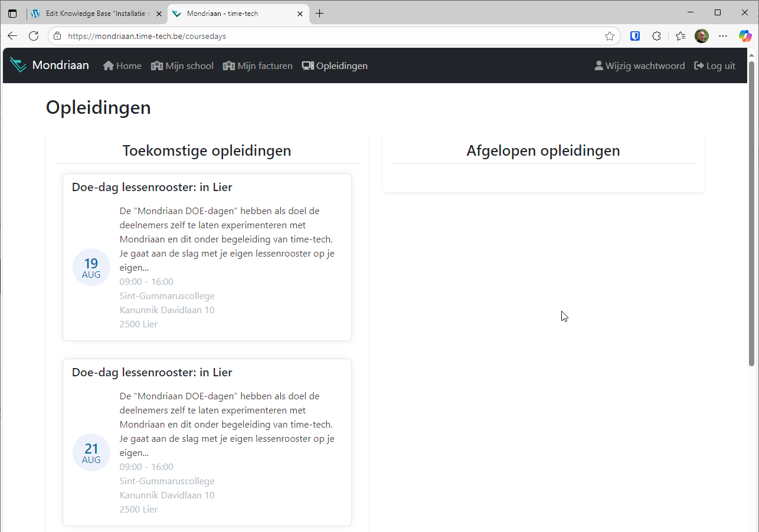Click the description text in 21 AUG card
This screenshot has width=759, height=532.
click(227, 425)
